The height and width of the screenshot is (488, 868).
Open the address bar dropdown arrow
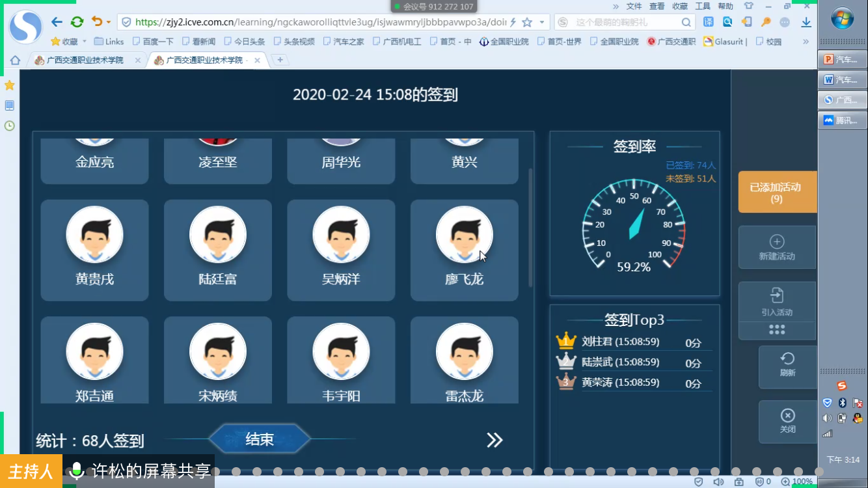pos(541,22)
